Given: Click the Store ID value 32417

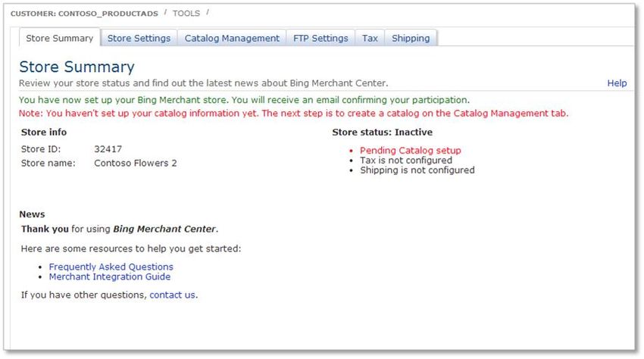Looking at the screenshot, I should [x=108, y=149].
